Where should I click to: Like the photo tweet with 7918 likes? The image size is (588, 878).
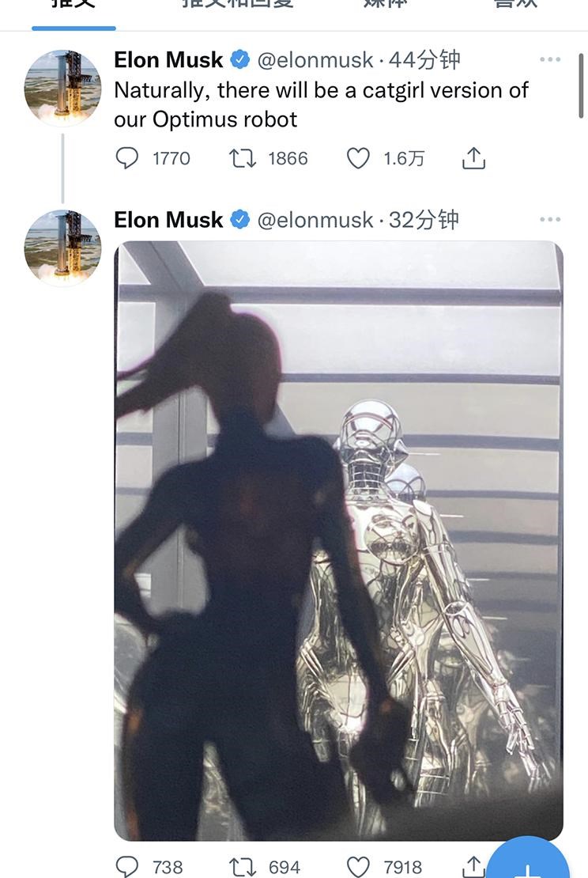358,867
